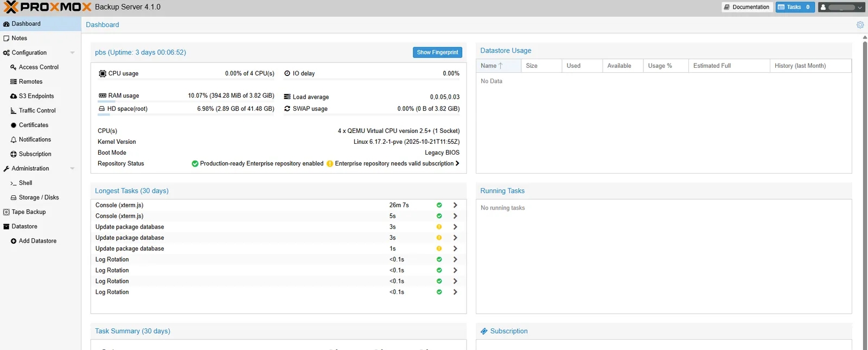The image size is (868, 350).
Task: Open the Notes menu item
Action: pyautogui.click(x=41, y=39)
